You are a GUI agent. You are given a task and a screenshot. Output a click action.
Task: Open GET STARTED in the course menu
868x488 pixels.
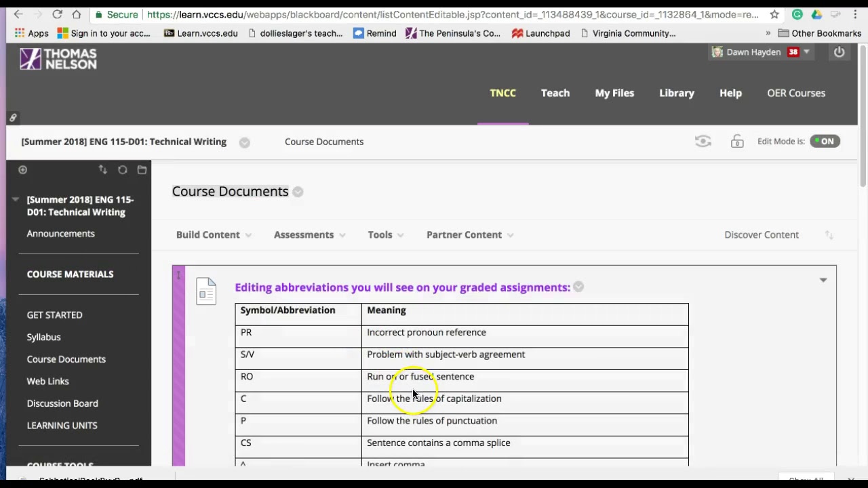pos(55,314)
